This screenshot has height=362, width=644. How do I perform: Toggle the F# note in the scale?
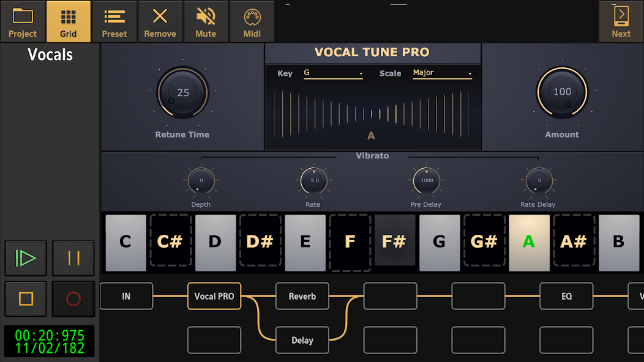tap(395, 242)
